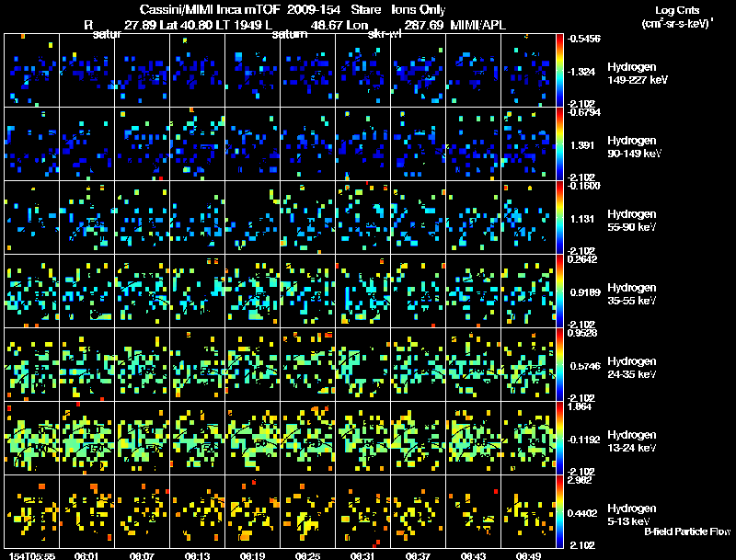Screen dimensions: 736x560
Task: Click the 'Hydrogen 5-13 keV' row label
Action: [x=632, y=515]
